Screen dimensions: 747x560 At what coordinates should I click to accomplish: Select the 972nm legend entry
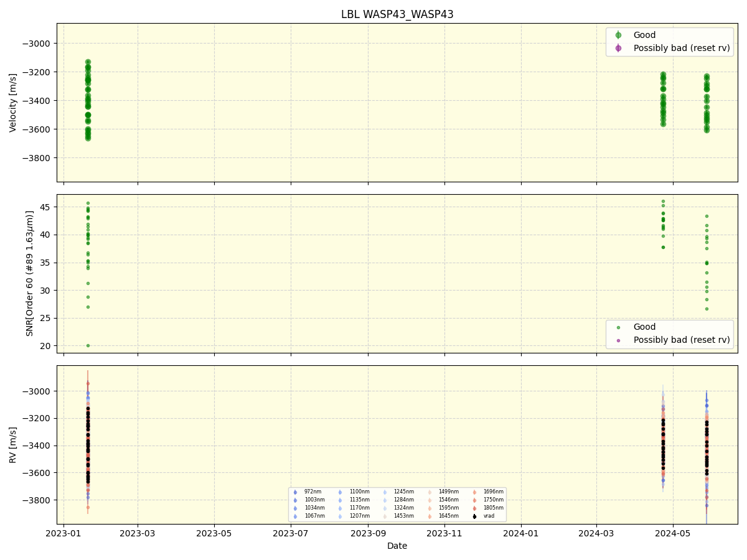click(x=312, y=492)
